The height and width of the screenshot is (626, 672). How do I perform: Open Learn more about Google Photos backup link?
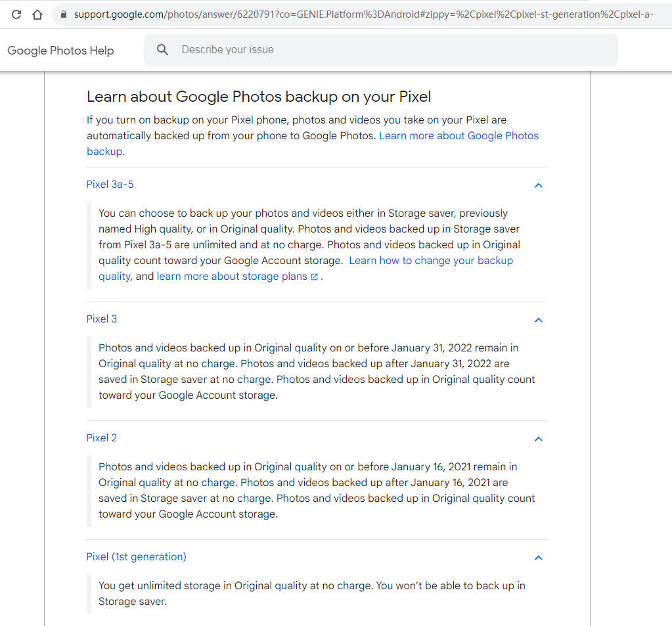point(458,136)
